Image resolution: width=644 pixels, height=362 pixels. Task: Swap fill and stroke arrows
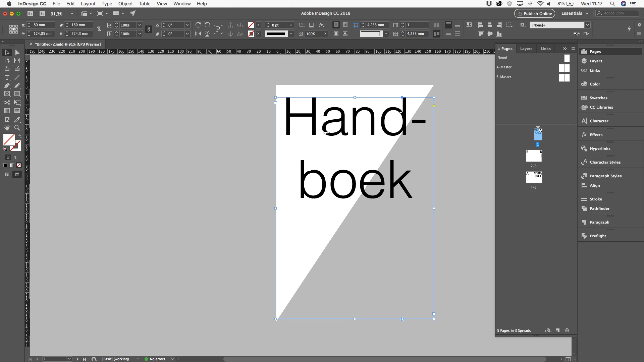[x=20, y=136]
